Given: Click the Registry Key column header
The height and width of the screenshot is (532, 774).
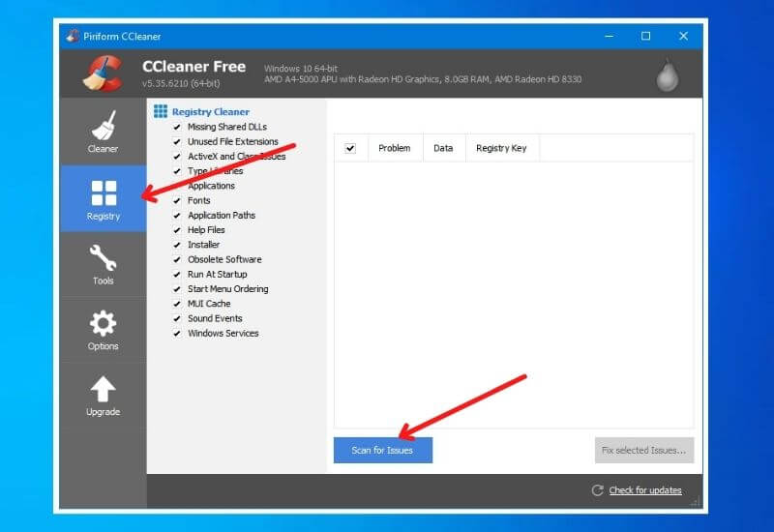Looking at the screenshot, I should pos(501,148).
